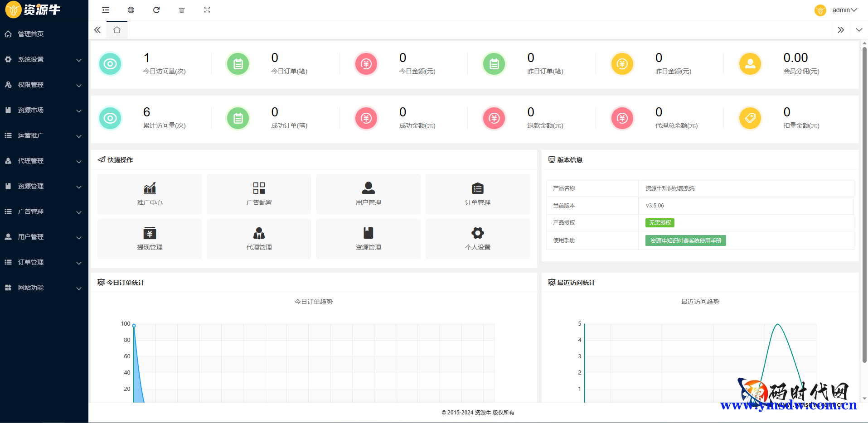Open the 个人设置 gear shortcut
This screenshot has height=423, width=868.
tap(477, 239)
